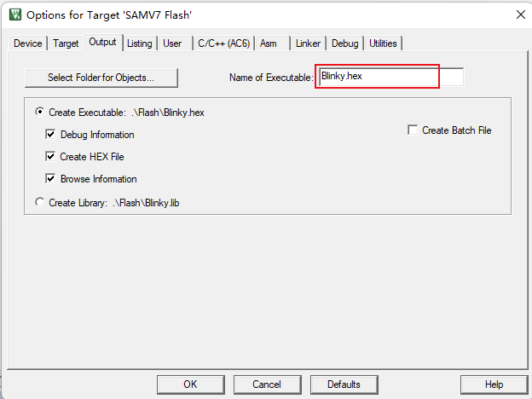Select the Listing tab
The width and height of the screenshot is (532, 399).
click(x=140, y=43)
